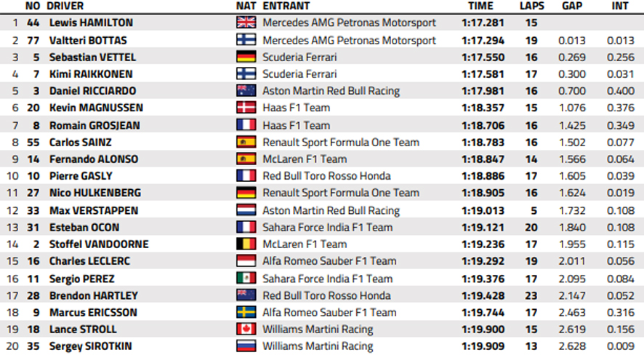
Task: Click the TIME column header
Action: coord(480,6)
